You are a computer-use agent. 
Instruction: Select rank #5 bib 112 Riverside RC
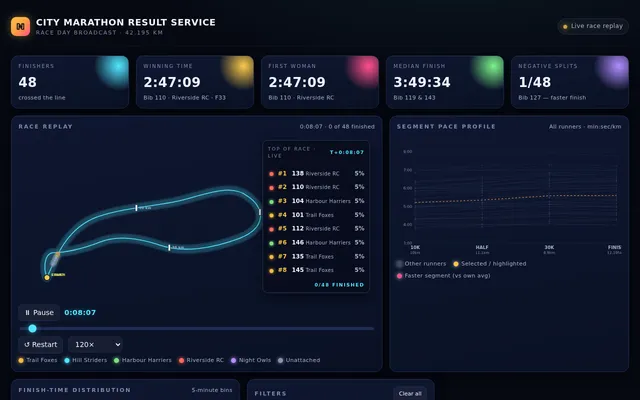[316, 229]
